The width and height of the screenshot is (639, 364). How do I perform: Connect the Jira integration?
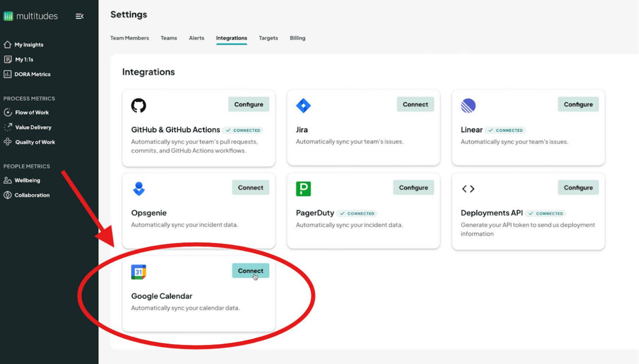pos(415,104)
